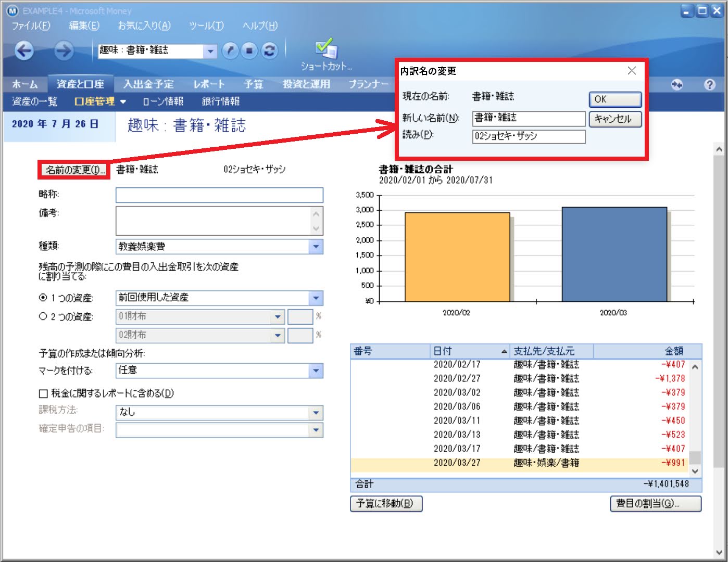The image size is (728, 562).
Task: Open the ヘルプ menu
Action: (260, 25)
